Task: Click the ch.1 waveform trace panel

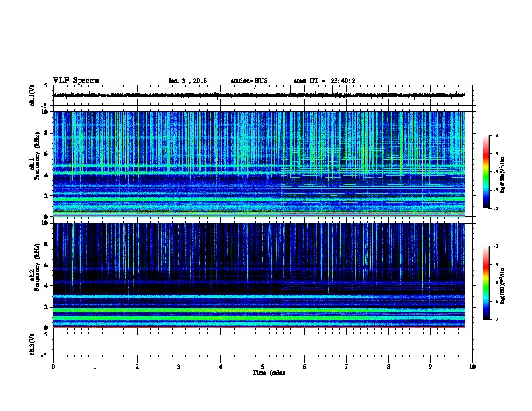Action: click(263, 95)
